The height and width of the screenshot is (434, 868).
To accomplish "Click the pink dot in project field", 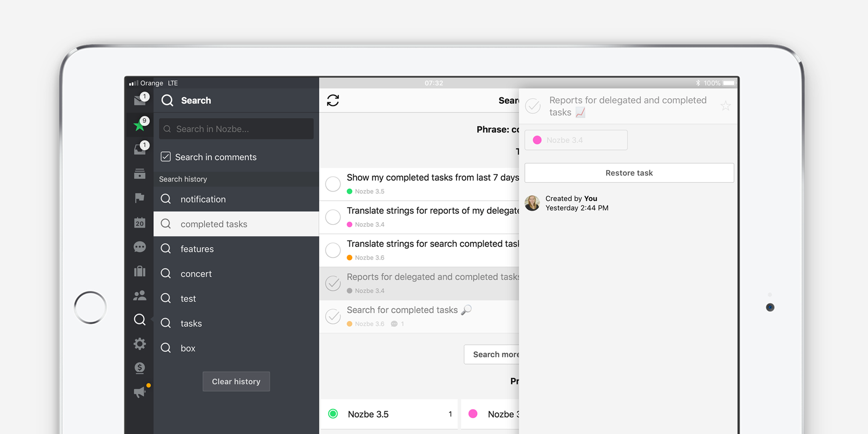I will 537,140.
